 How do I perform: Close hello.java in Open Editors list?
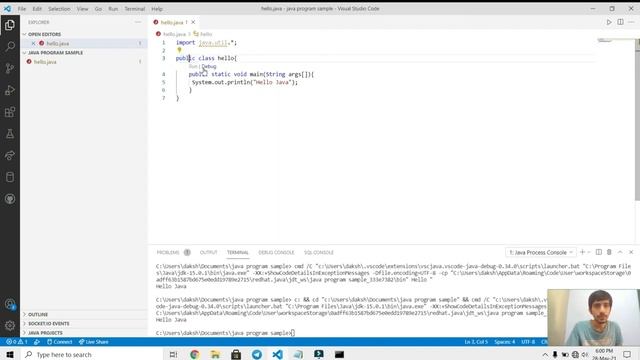33,43
